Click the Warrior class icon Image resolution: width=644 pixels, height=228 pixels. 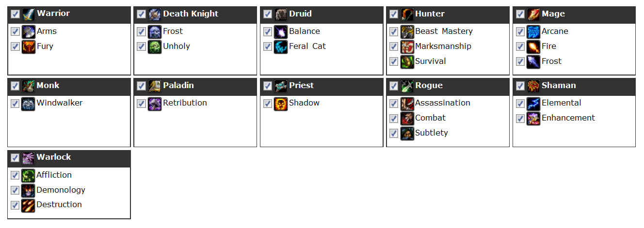tap(29, 14)
